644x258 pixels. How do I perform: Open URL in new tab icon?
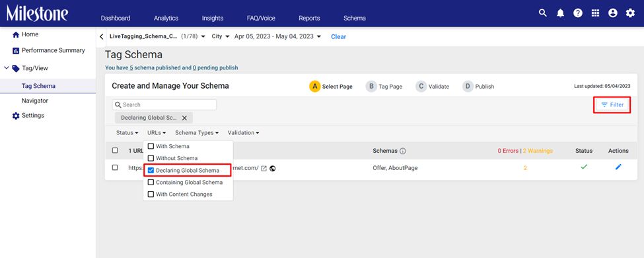(x=264, y=168)
